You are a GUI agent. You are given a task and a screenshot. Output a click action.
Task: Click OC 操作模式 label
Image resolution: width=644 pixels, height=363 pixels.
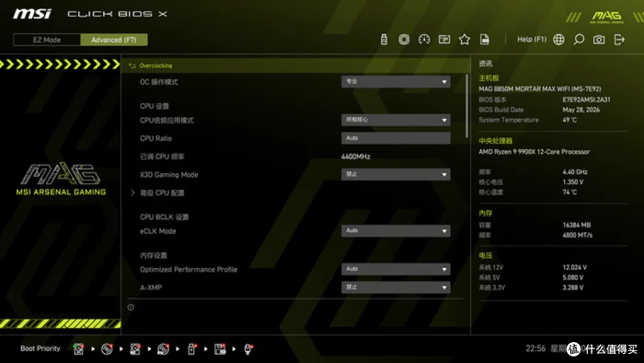[159, 82]
